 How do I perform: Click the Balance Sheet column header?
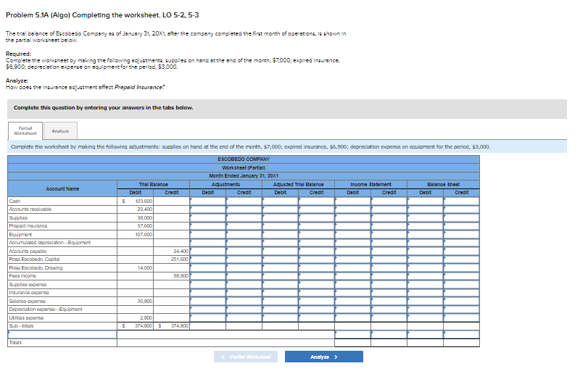coord(443,185)
